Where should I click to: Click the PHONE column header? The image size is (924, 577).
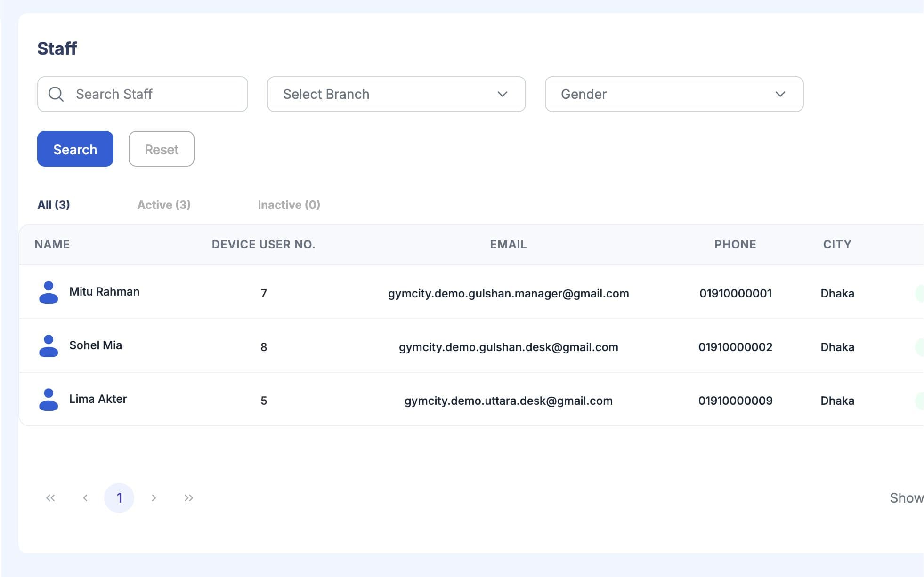[735, 244]
